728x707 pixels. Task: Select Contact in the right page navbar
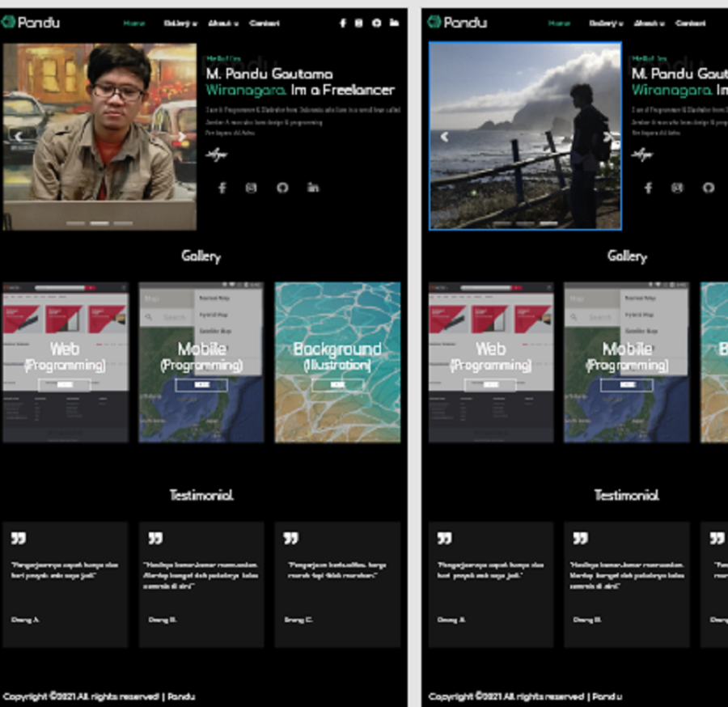click(x=690, y=23)
